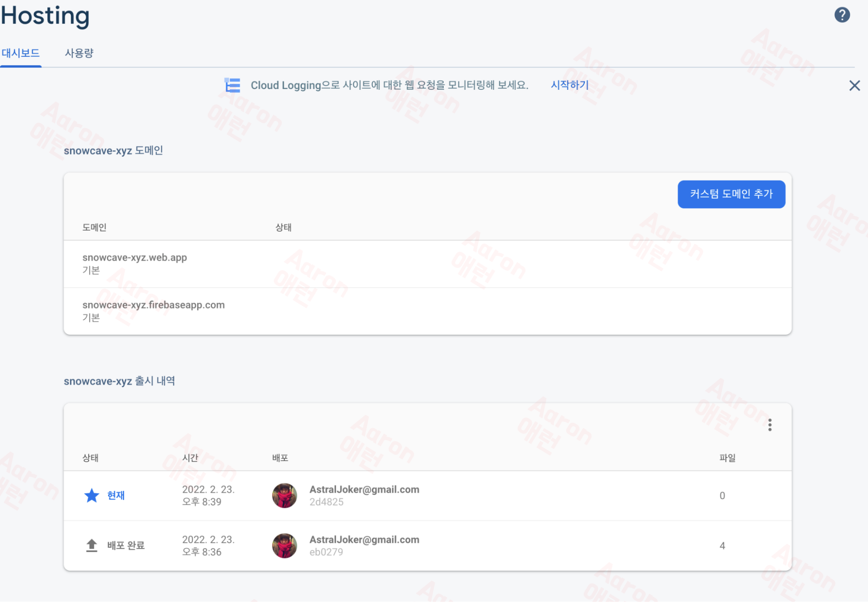Image resolution: width=868 pixels, height=602 pixels.
Task: Select the 현재 status label
Action: [x=116, y=495]
